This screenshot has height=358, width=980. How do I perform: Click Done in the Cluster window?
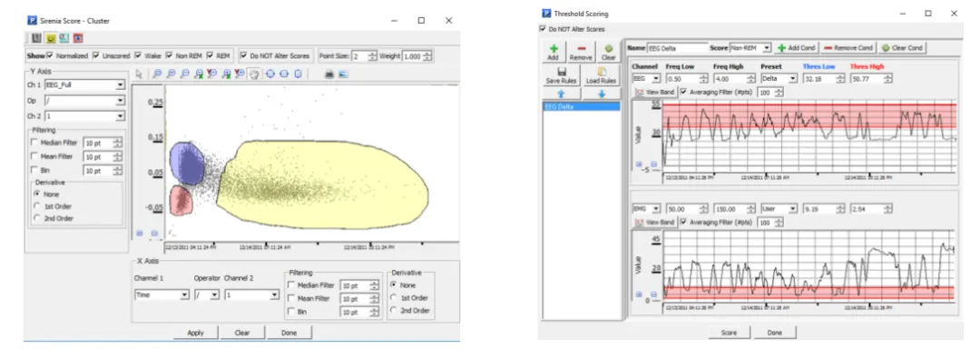pyautogui.click(x=289, y=333)
